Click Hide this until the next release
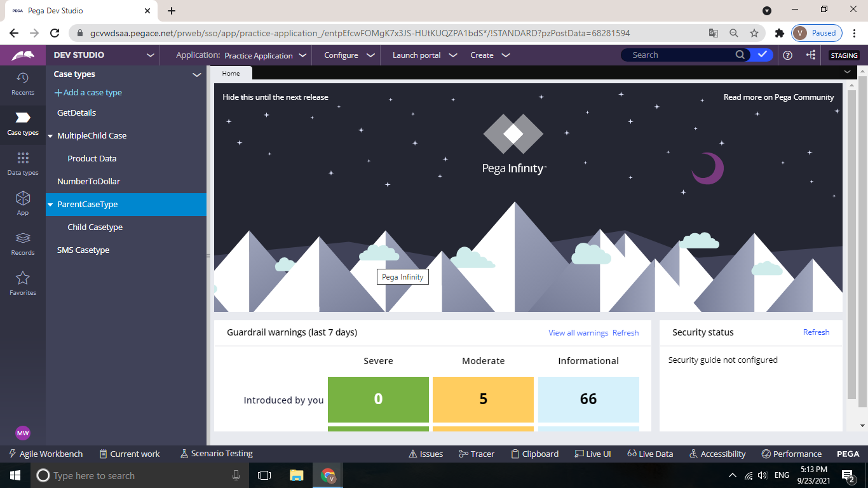Image resolution: width=868 pixels, height=488 pixels. [x=275, y=97]
